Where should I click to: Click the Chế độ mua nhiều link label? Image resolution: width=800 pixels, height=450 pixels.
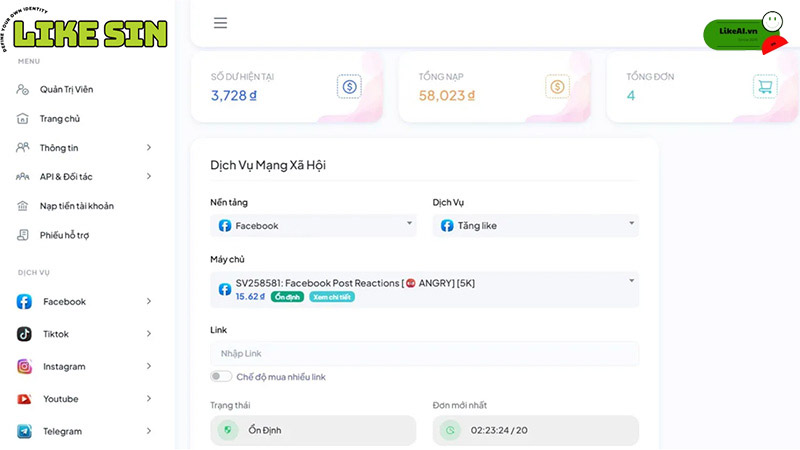(x=281, y=377)
